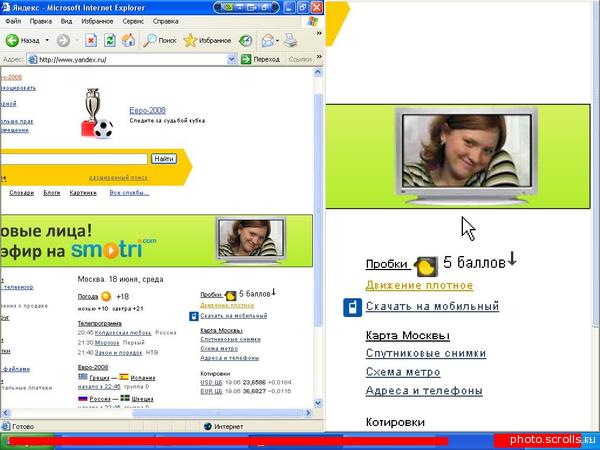
Task: Click the Переход go button
Action: click(261, 59)
